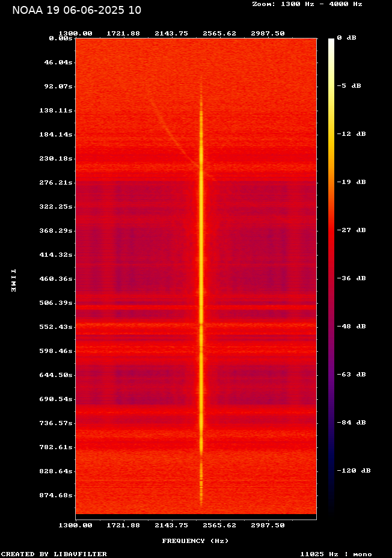The height and width of the screenshot is (558, 392).
Task: Click the time label 276.21s
Action: click(x=56, y=183)
